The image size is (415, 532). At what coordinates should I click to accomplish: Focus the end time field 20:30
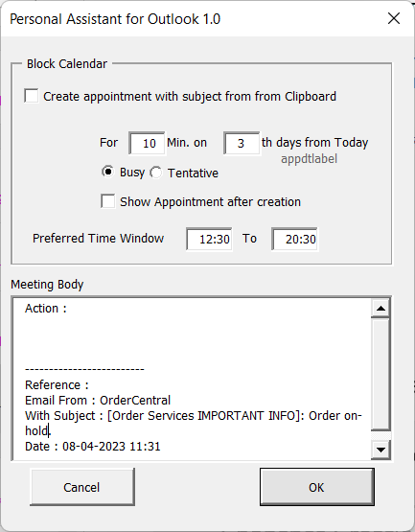[x=294, y=239]
